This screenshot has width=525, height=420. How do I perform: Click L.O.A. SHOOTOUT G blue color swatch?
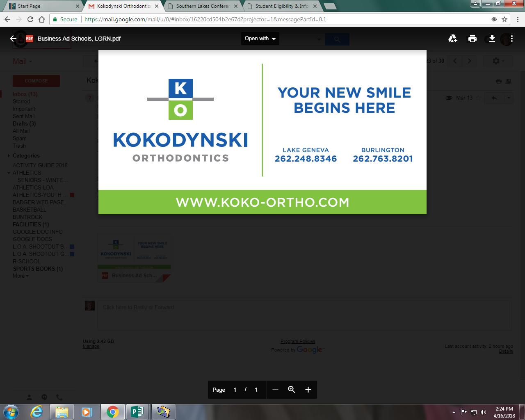coord(72,254)
